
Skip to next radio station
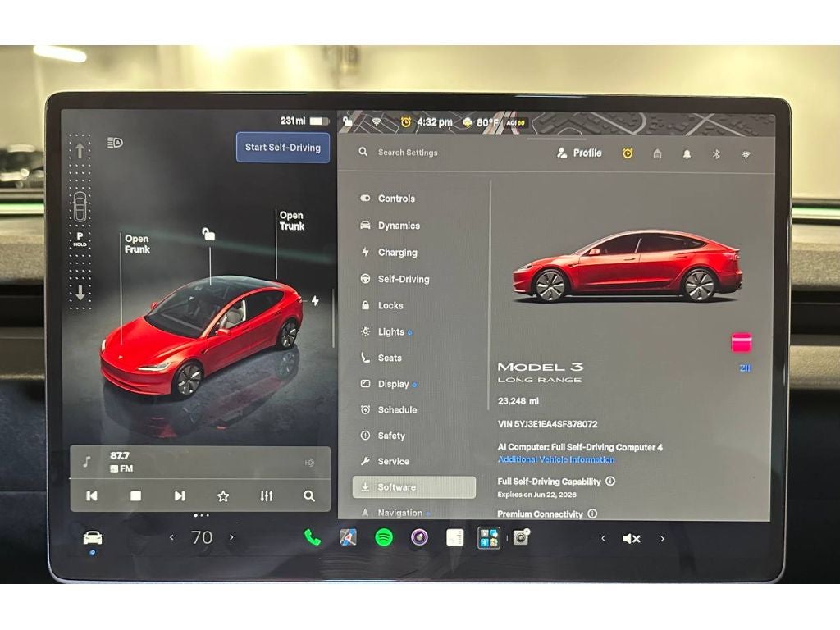click(x=180, y=496)
